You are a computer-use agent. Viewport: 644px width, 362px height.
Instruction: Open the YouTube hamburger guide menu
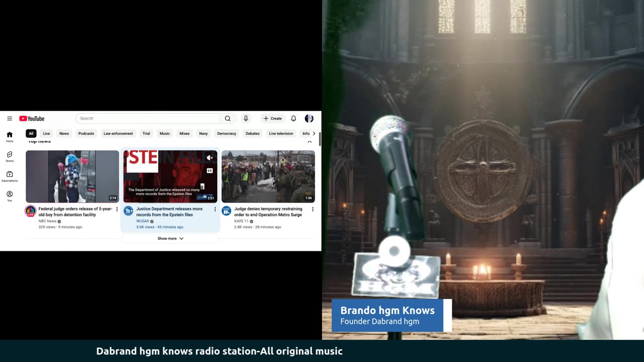pyautogui.click(x=10, y=119)
